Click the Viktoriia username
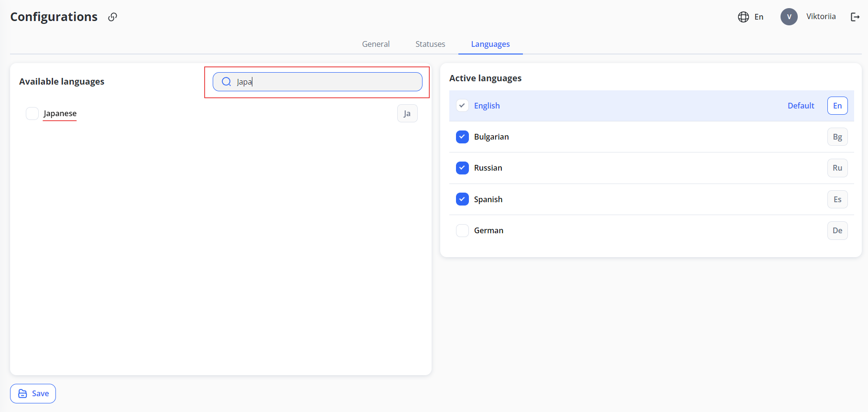 pyautogui.click(x=821, y=16)
